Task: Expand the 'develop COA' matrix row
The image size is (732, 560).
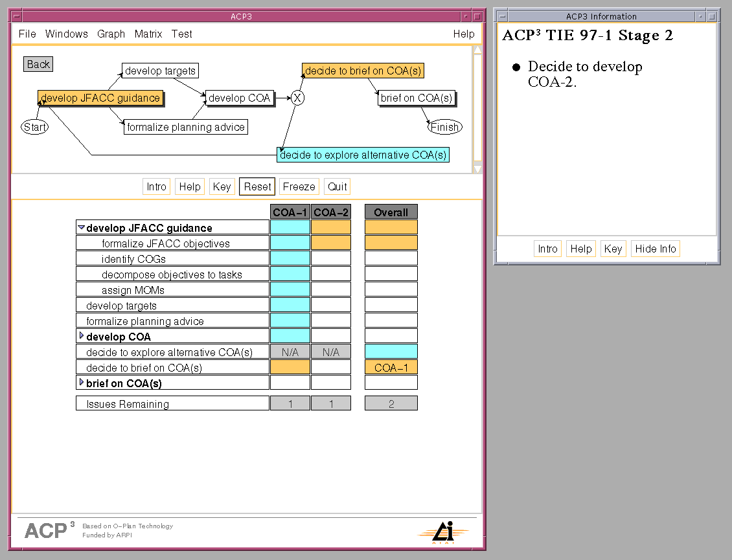Action: 81,336
